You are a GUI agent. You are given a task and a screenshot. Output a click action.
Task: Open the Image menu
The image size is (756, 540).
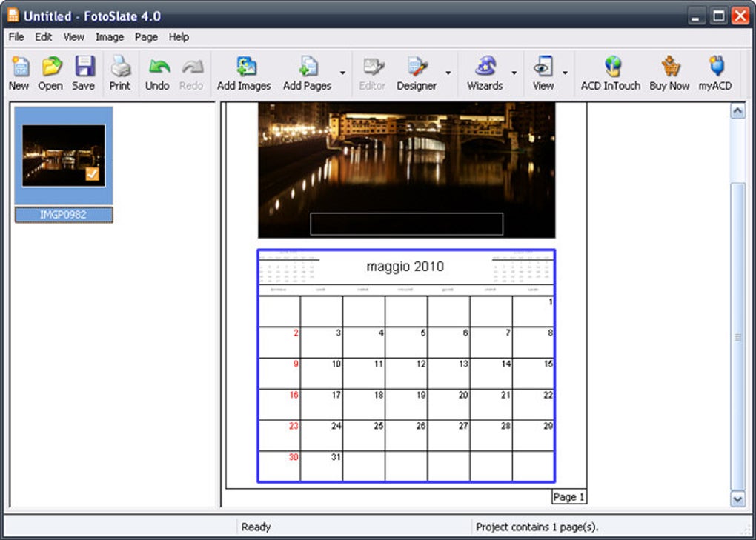pyautogui.click(x=110, y=37)
